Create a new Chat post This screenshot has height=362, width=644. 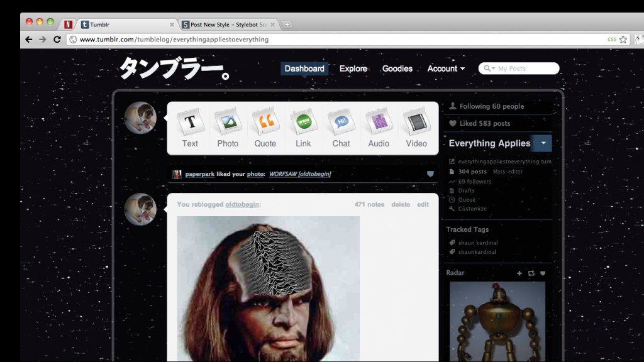pyautogui.click(x=341, y=128)
